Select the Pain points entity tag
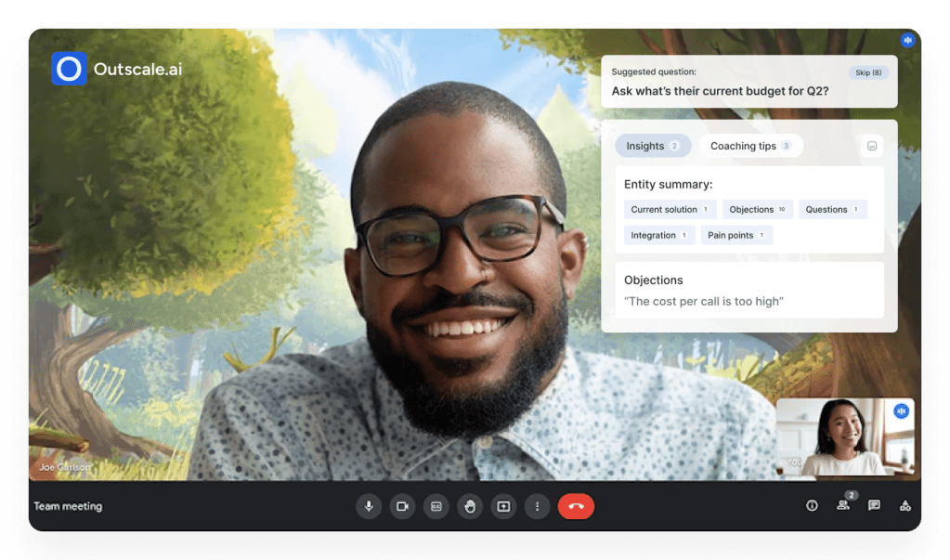 pyautogui.click(x=736, y=236)
